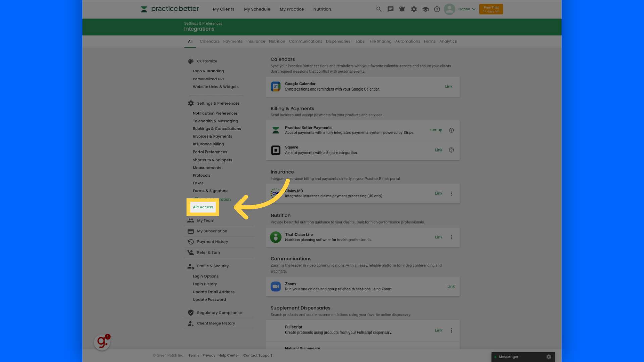
Task: Open the messages chat icon
Action: [390, 9]
